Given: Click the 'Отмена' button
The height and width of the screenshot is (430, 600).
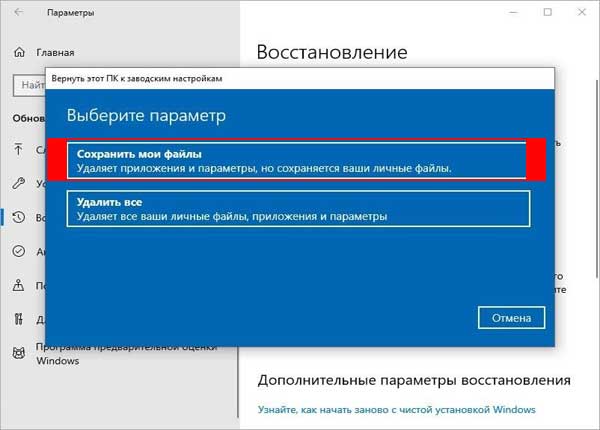Looking at the screenshot, I should (x=511, y=318).
